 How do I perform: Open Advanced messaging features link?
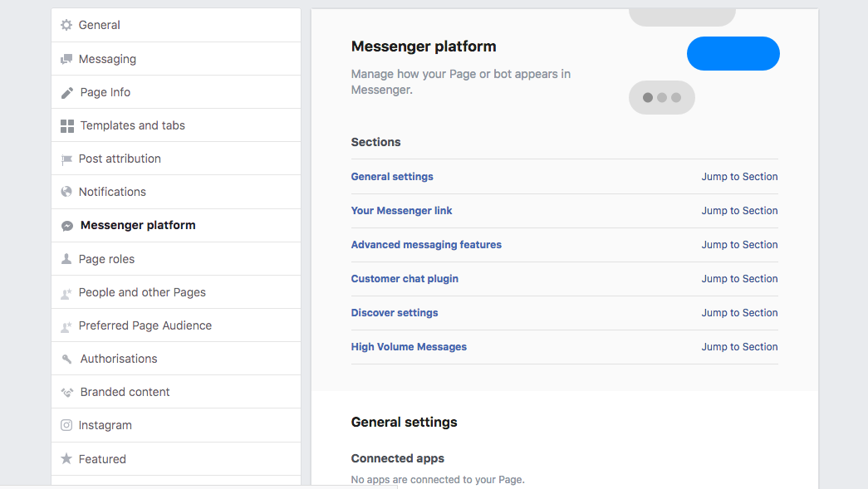tap(426, 244)
